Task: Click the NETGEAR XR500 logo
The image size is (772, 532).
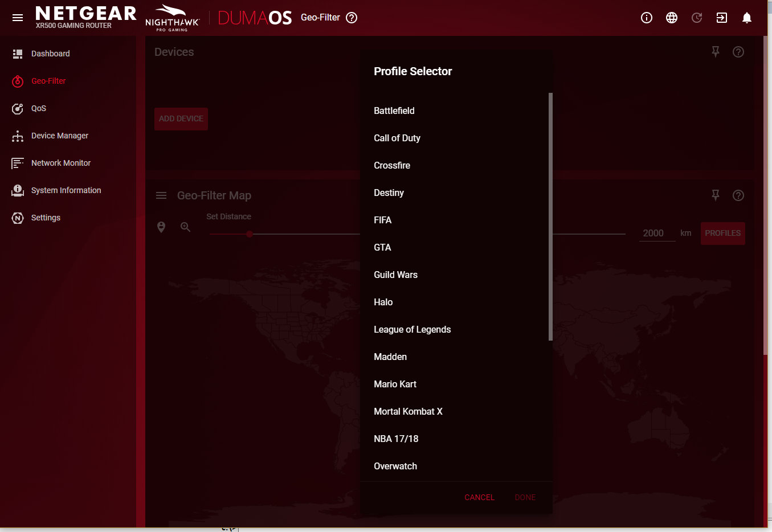Action: pos(85,17)
